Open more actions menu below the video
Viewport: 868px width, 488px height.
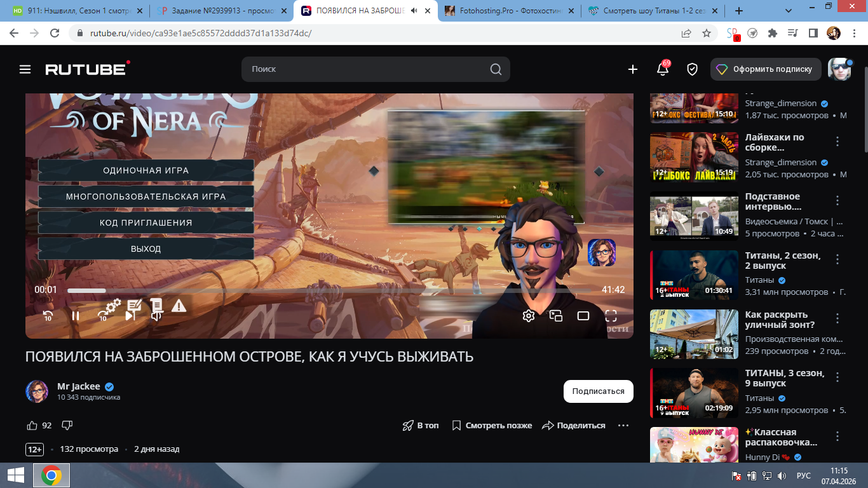[x=623, y=426]
